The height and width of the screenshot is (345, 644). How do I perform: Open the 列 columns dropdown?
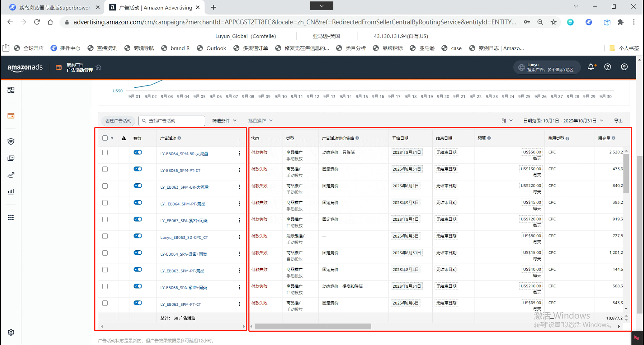click(506, 121)
